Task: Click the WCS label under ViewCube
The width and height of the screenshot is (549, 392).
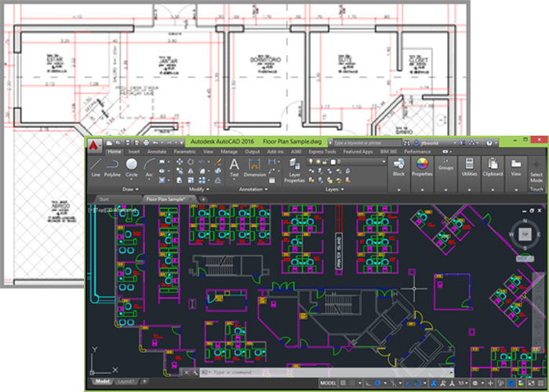Action: coord(525,259)
